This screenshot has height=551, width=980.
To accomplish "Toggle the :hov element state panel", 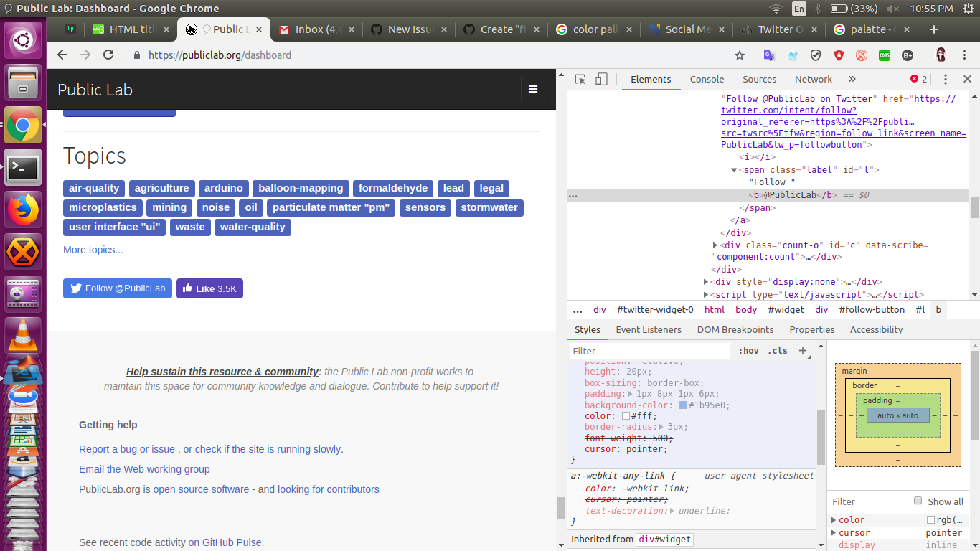I will click(748, 351).
